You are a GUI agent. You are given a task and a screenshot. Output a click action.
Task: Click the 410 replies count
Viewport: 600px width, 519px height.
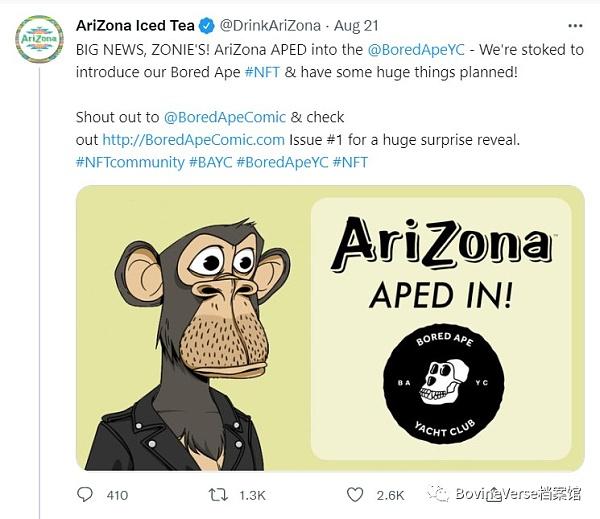coord(117,495)
